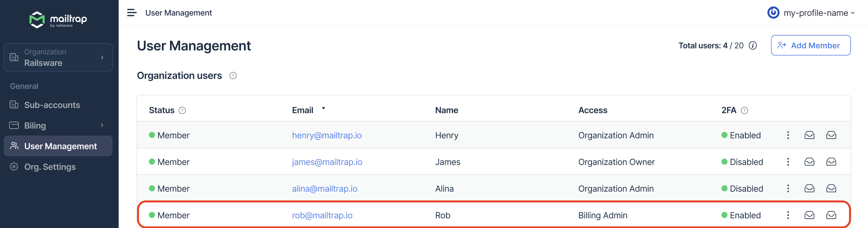Open rob@mailtrap.io email link
Screen dimensions: 868x228
322,215
